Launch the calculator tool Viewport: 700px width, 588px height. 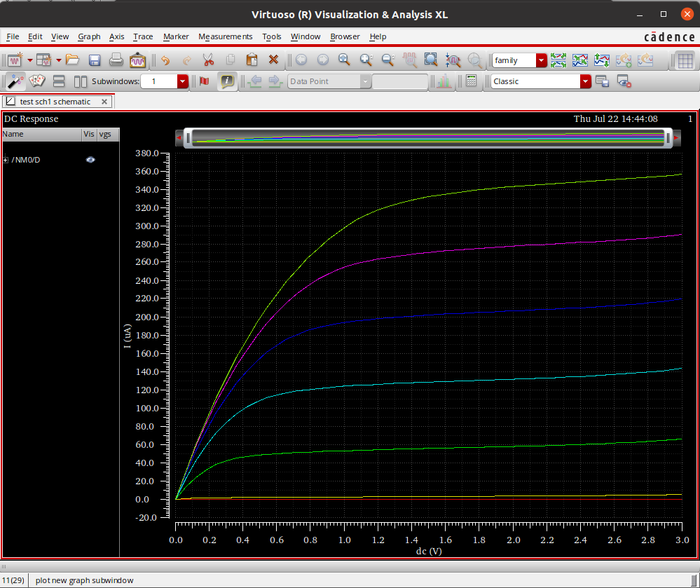pyautogui.click(x=472, y=81)
